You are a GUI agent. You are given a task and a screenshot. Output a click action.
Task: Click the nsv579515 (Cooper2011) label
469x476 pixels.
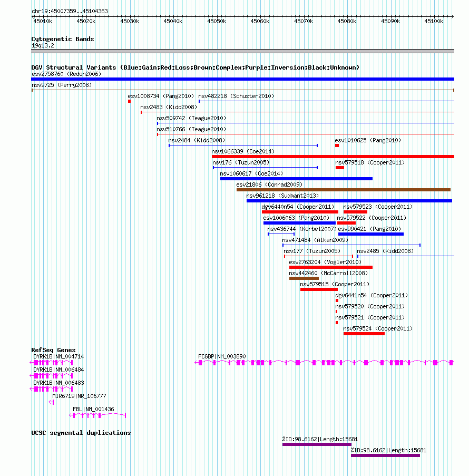[x=335, y=285]
